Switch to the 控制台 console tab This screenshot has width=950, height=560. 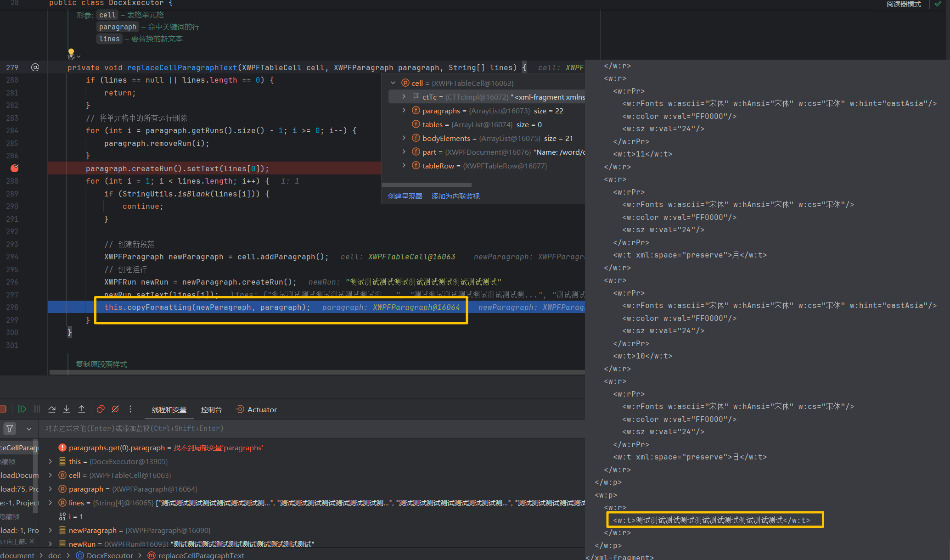click(211, 409)
